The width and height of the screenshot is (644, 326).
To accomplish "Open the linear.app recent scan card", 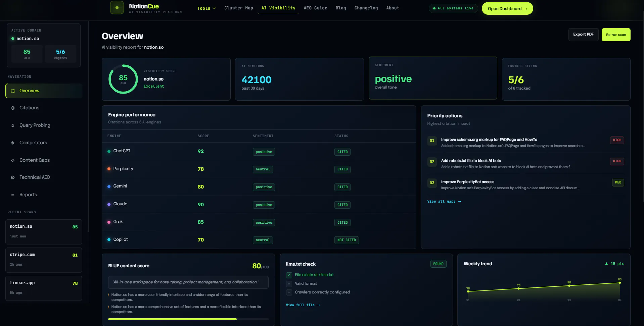I will point(44,288).
